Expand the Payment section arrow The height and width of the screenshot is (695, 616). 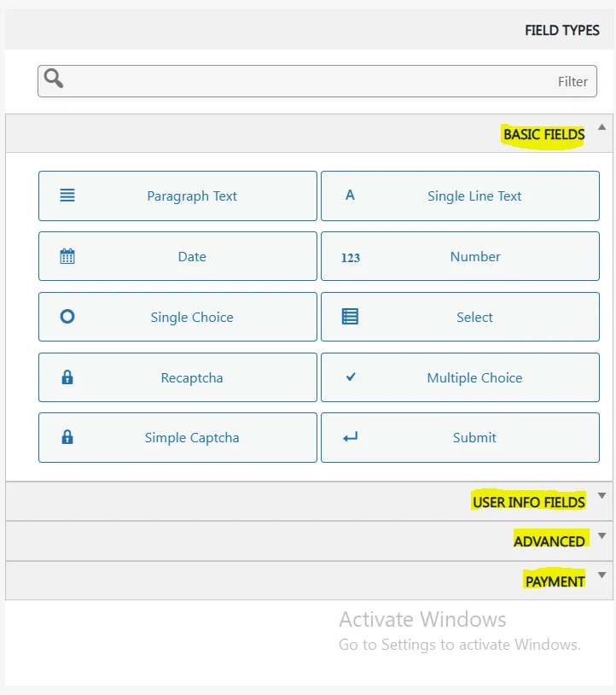[x=601, y=575]
